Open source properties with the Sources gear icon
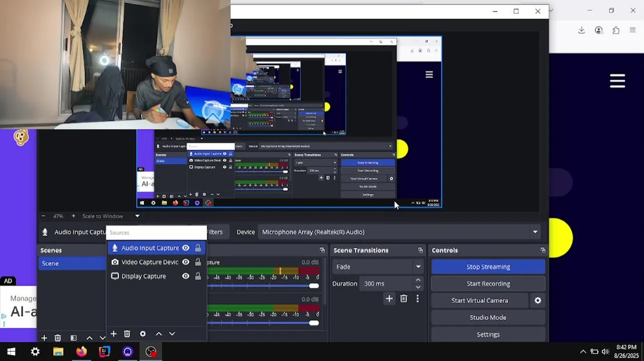This screenshot has height=361, width=644. tap(143, 333)
